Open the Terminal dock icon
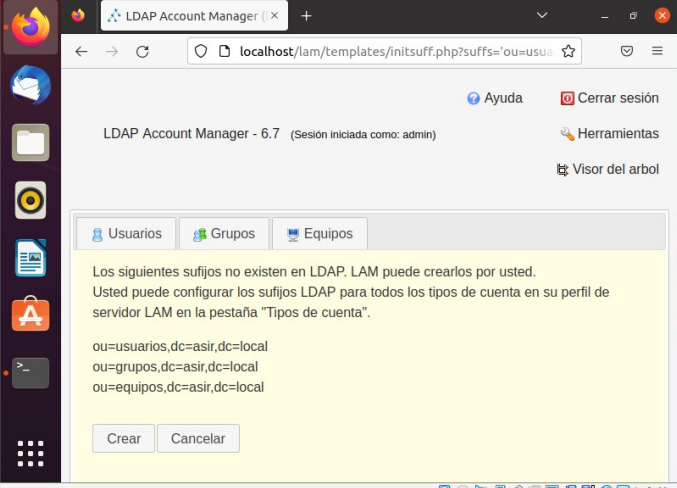 click(30, 373)
